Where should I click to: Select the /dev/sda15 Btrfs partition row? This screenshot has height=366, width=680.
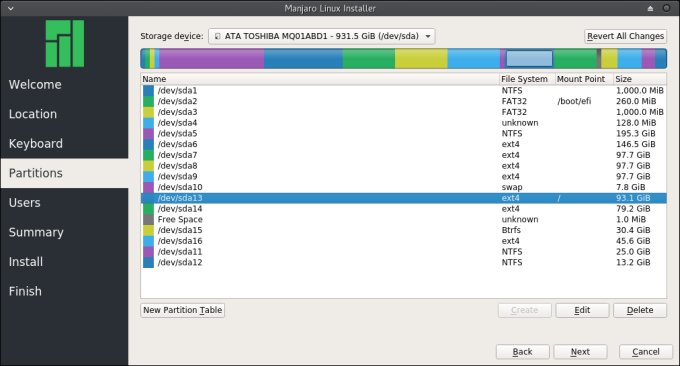coord(404,230)
